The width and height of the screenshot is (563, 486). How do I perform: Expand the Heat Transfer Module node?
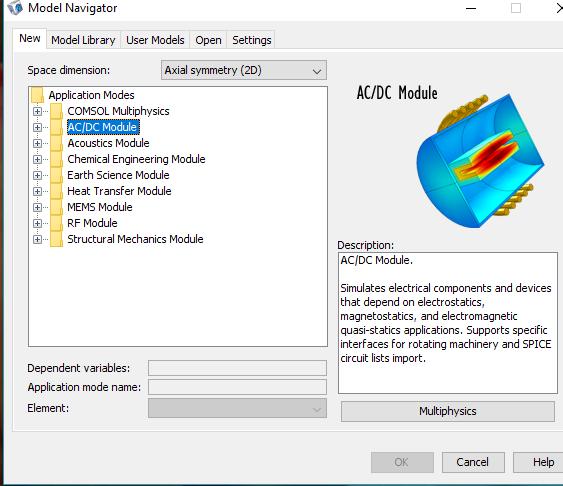click(x=37, y=191)
